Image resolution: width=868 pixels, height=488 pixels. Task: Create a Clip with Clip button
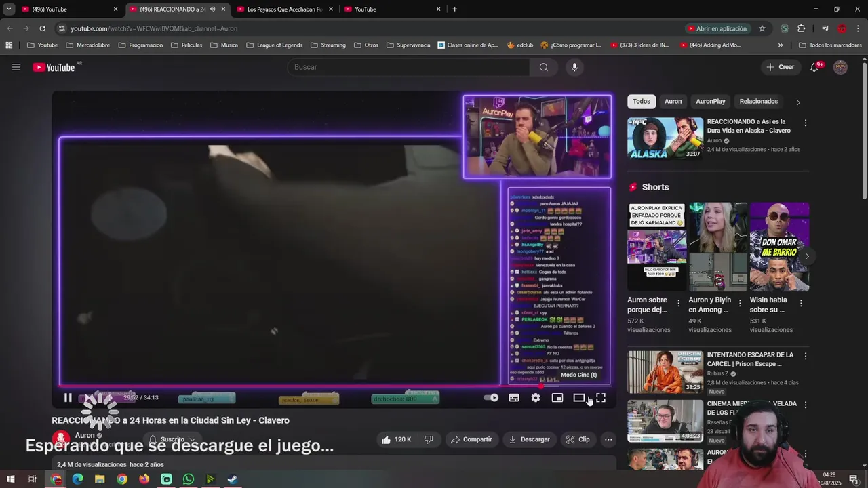[x=578, y=439]
